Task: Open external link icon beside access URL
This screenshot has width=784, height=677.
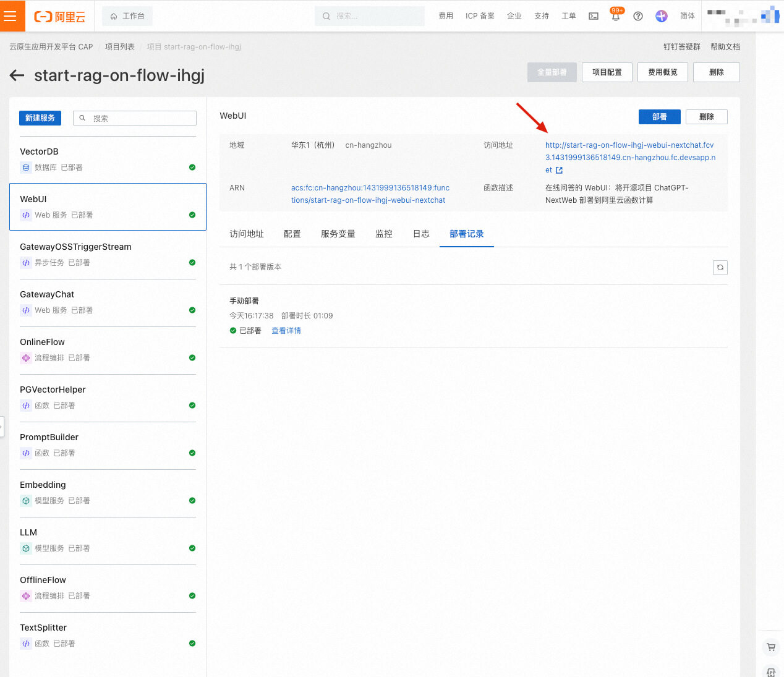Action: (559, 171)
